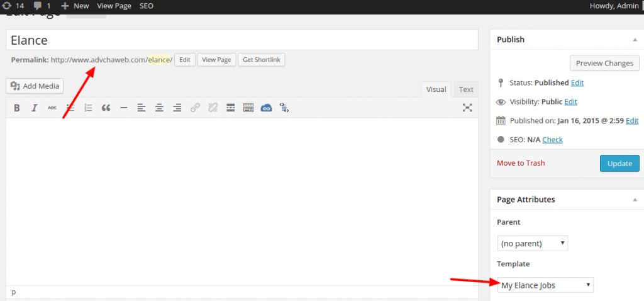The width and height of the screenshot is (644, 301).
Task: Open the Parent page dropdown
Action: coord(532,243)
